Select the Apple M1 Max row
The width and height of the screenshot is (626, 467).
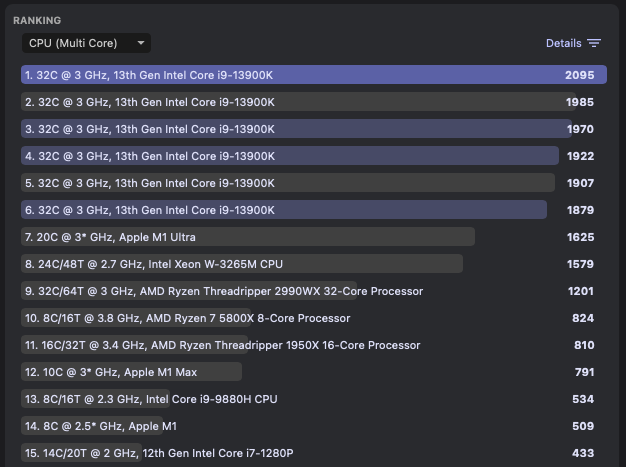click(314, 372)
